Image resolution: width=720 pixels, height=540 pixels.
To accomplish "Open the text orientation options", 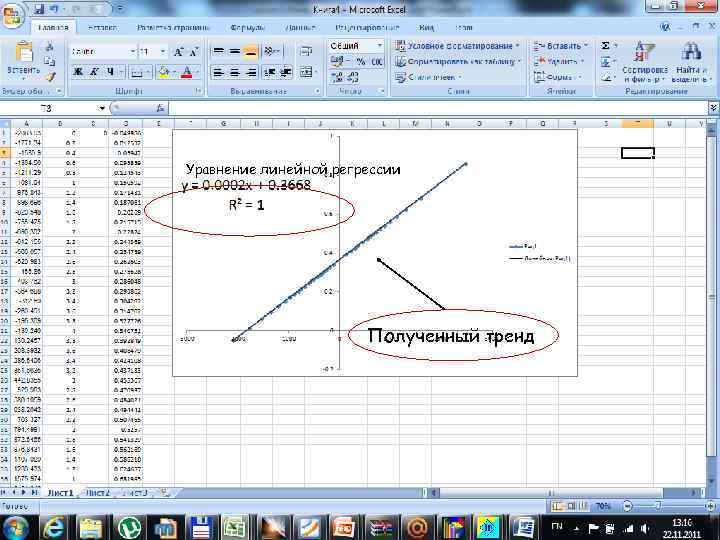I will pyautogui.click(x=272, y=51).
